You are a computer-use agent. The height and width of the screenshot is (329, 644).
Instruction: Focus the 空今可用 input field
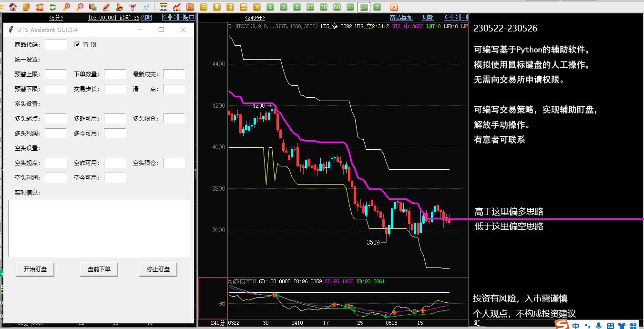tap(115, 177)
